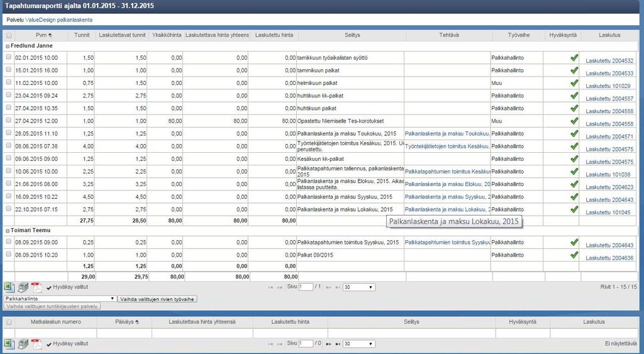Viewport: 644px width, 354px height.
Task: Print the travel invoice table
Action: point(23,344)
